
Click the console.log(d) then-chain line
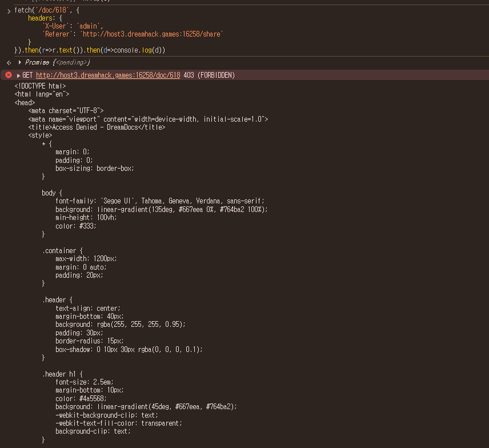[x=90, y=50]
